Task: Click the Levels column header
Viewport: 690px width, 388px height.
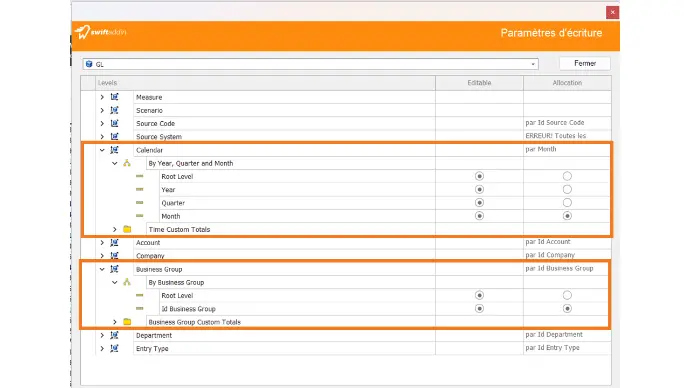Action: coord(265,83)
